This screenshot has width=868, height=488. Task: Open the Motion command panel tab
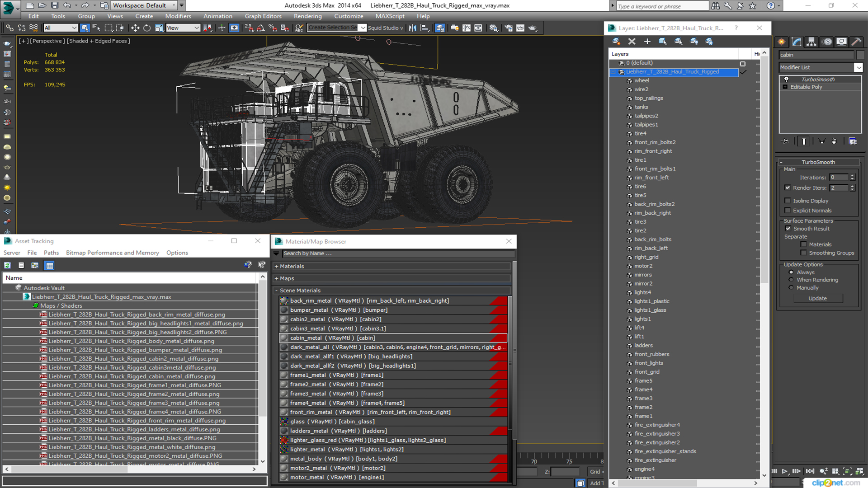coord(827,42)
